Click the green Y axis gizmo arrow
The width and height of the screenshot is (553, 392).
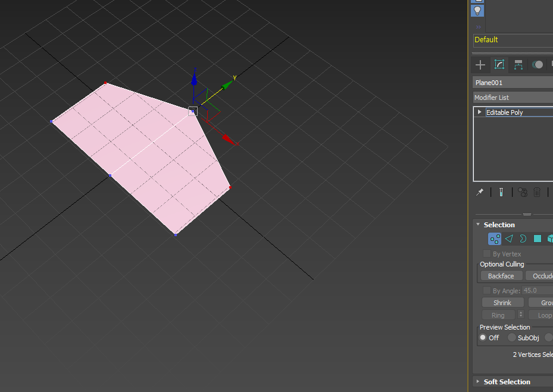click(227, 84)
